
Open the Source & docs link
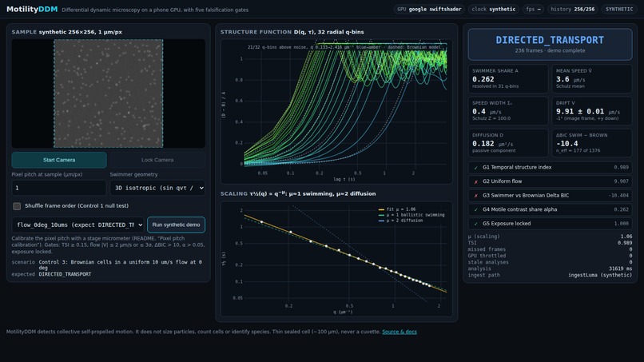(x=400, y=332)
